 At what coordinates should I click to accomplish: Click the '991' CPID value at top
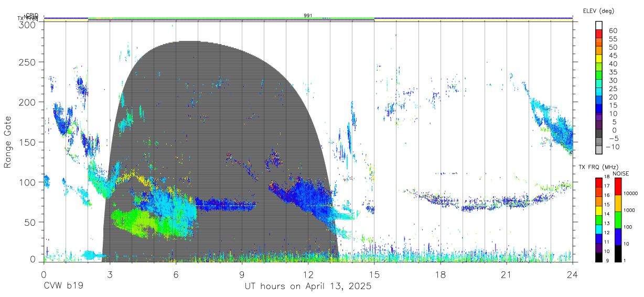[x=308, y=16]
